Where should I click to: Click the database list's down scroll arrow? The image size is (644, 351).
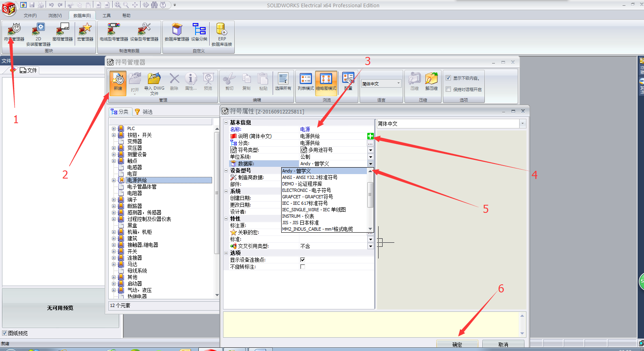[370, 229]
